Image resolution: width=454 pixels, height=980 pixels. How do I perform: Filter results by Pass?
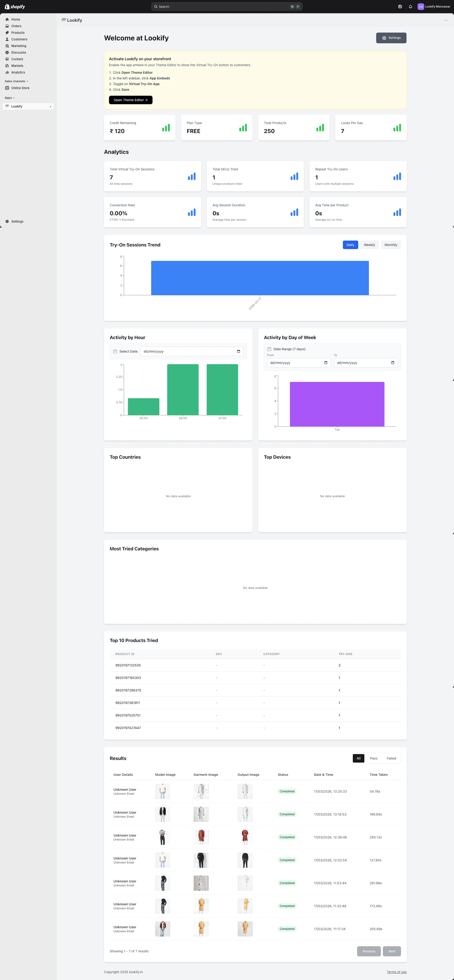[374, 759]
